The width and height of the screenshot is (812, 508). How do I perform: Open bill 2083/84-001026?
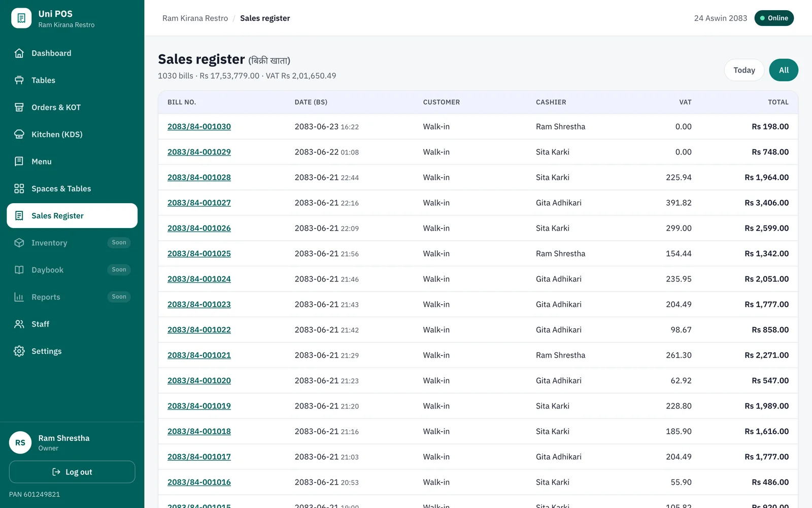[199, 228]
